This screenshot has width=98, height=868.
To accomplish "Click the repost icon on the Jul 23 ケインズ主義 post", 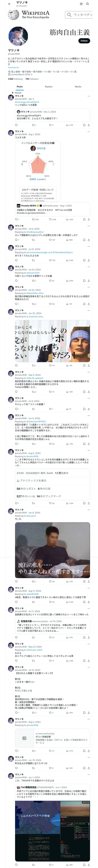I will pyautogui.click(x=33, y=281).
